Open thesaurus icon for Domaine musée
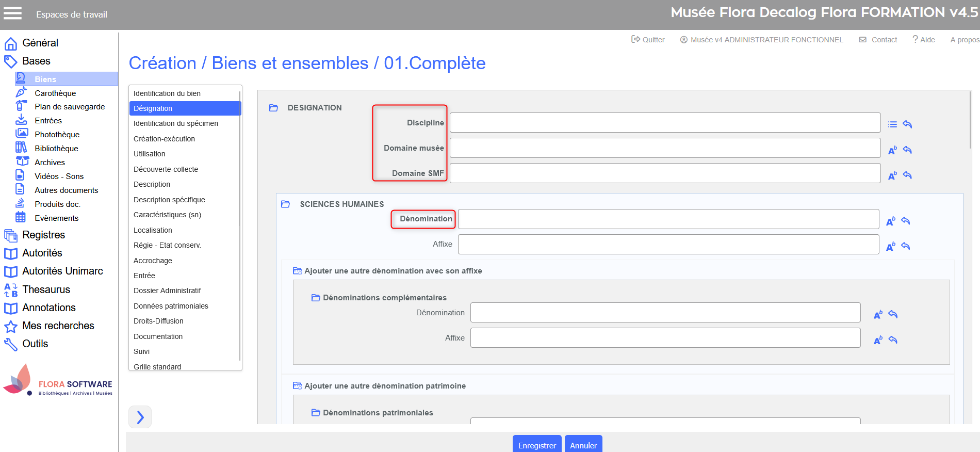980x452 pixels. pyautogui.click(x=892, y=150)
